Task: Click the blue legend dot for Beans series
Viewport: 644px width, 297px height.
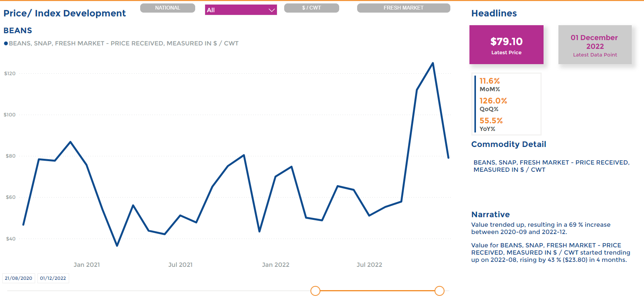Action: [x=6, y=44]
